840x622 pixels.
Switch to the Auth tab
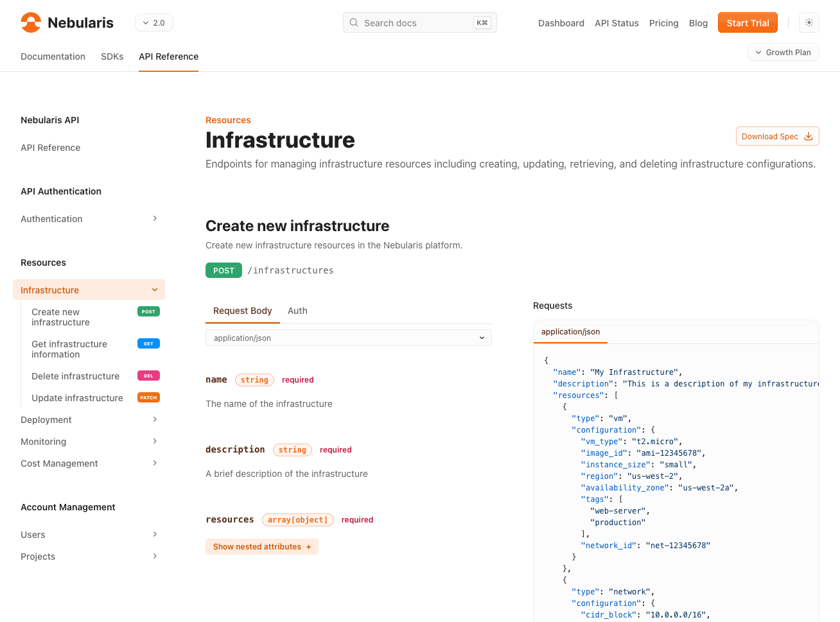pyautogui.click(x=297, y=310)
